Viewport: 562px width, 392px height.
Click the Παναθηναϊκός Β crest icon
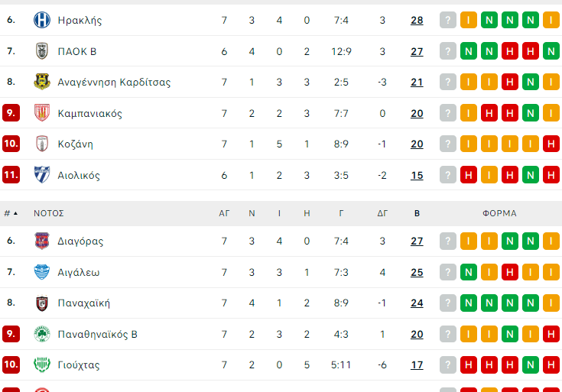(41, 334)
